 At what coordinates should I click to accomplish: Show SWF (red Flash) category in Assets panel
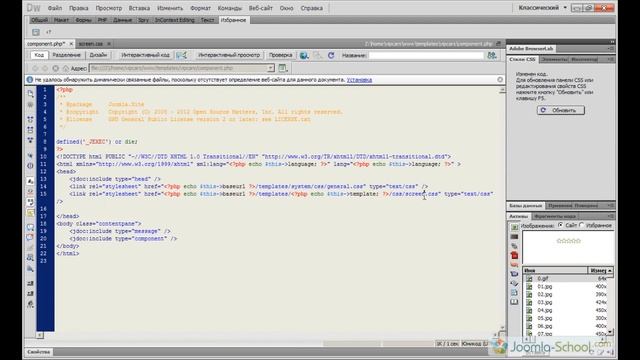point(514,255)
